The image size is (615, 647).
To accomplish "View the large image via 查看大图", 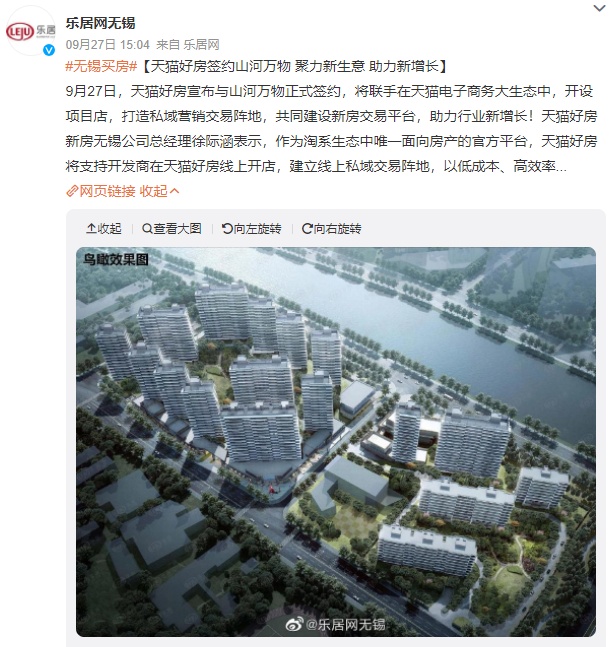I will pos(172,229).
